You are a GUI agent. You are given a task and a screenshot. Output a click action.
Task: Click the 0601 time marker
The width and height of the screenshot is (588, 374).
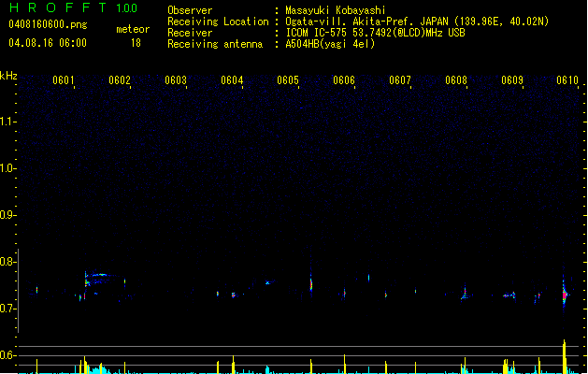(x=63, y=80)
